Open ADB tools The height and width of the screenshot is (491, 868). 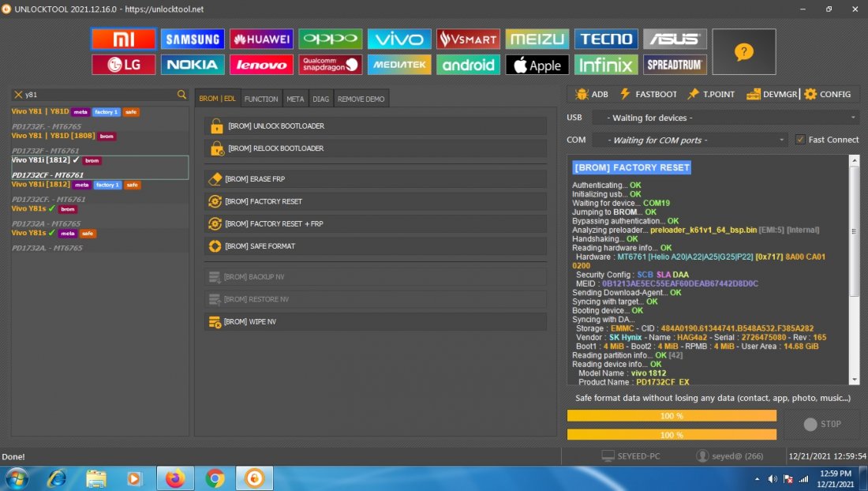[x=592, y=94]
